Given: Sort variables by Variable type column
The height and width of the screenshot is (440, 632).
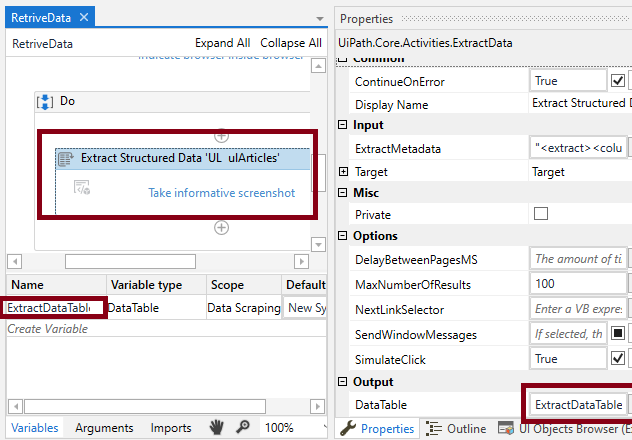Looking at the screenshot, I should coord(156,285).
